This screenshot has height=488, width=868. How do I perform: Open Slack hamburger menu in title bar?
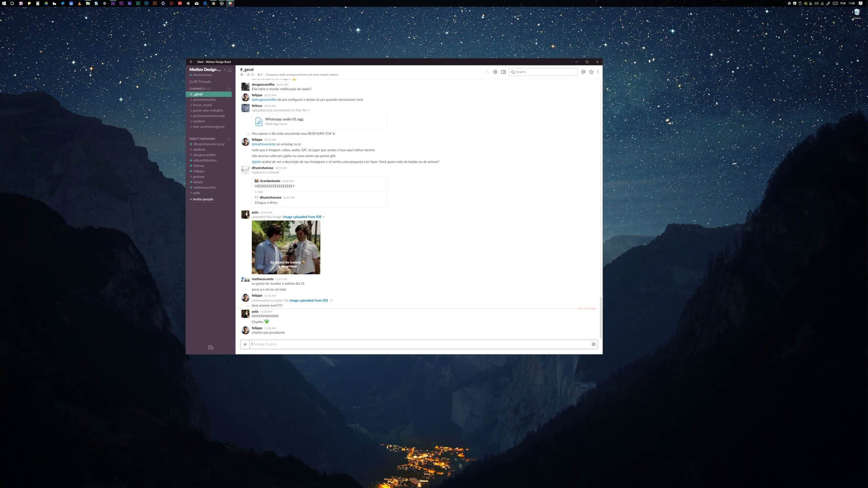point(191,62)
